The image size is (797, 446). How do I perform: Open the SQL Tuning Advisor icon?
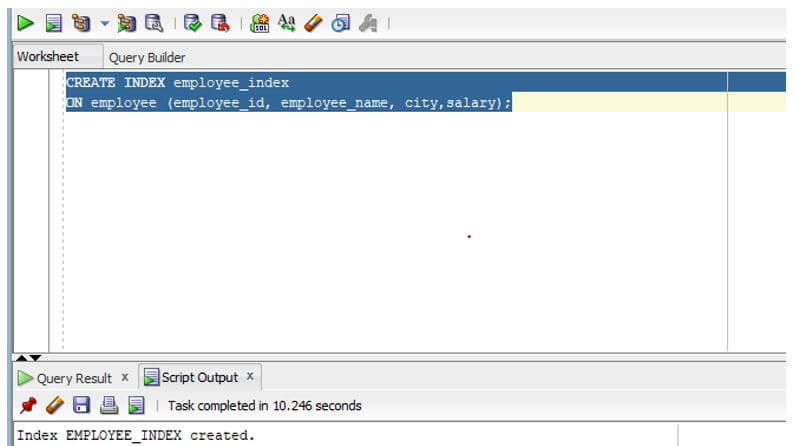(154, 23)
